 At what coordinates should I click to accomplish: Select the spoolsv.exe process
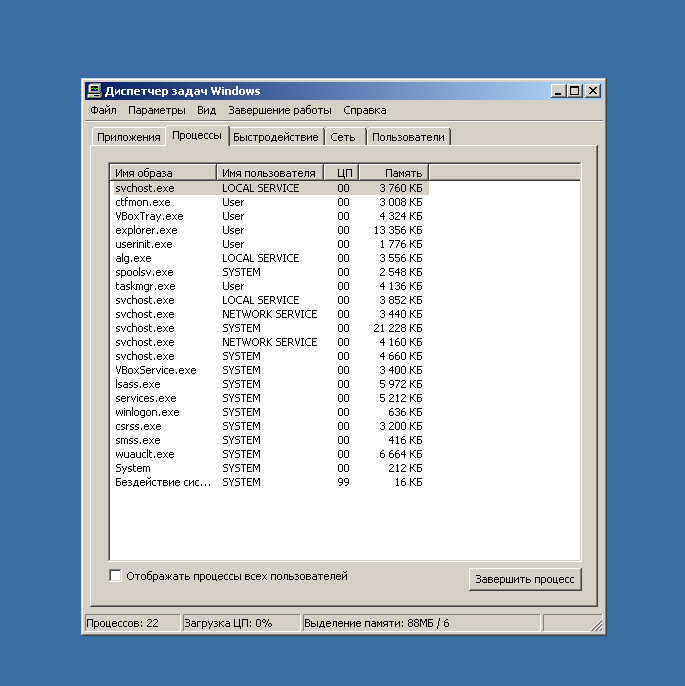(269, 272)
